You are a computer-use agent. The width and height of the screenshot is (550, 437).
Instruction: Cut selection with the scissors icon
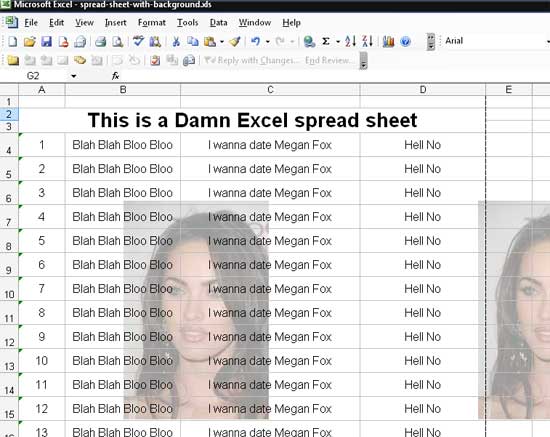(176, 42)
